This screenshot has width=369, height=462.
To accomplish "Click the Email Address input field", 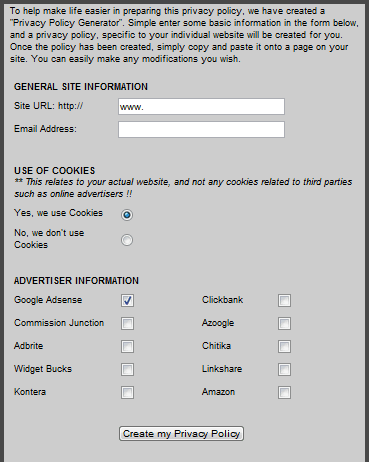I will coord(201,129).
